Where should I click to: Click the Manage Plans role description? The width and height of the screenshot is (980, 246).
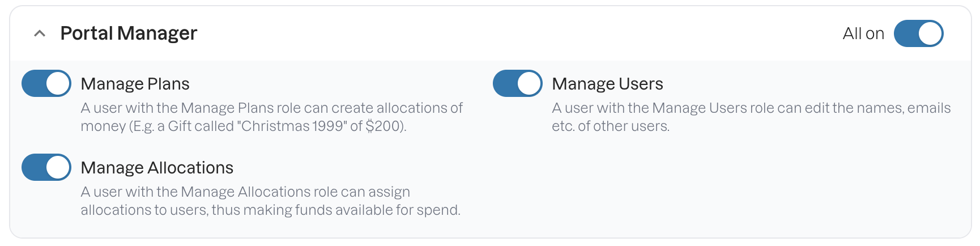click(272, 117)
